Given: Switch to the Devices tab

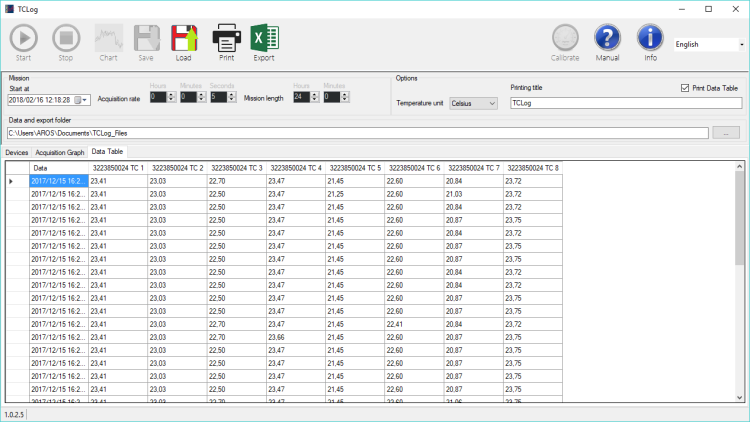Looking at the screenshot, I should click(x=17, y=152).
